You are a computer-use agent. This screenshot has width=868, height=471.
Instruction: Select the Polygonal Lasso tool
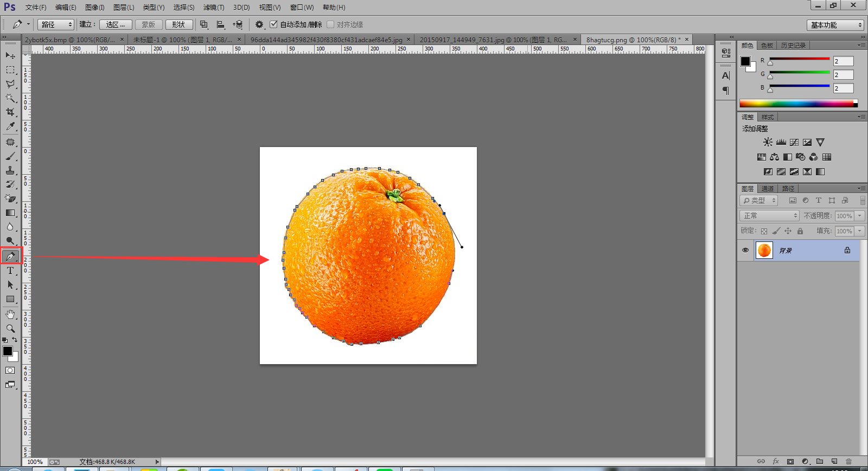pyautogui.click(x=10, y=84)
